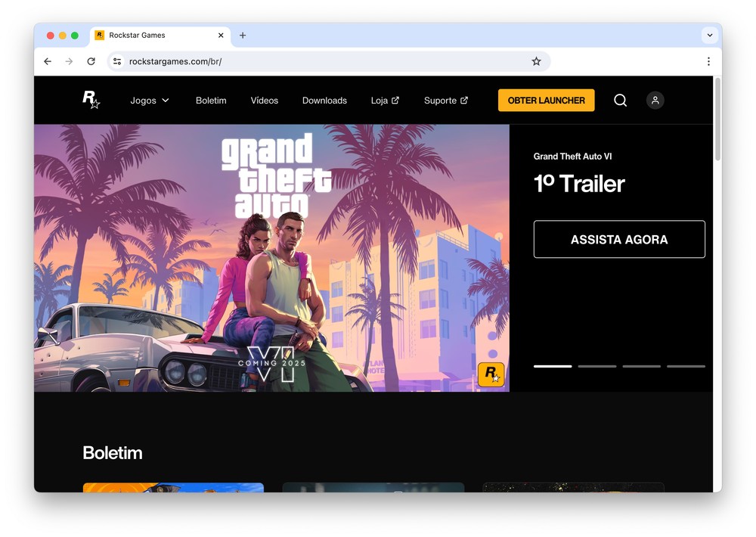Click the Boletim section heading
The height and width of the screenshot is (537, 756).
pos(113,452)
